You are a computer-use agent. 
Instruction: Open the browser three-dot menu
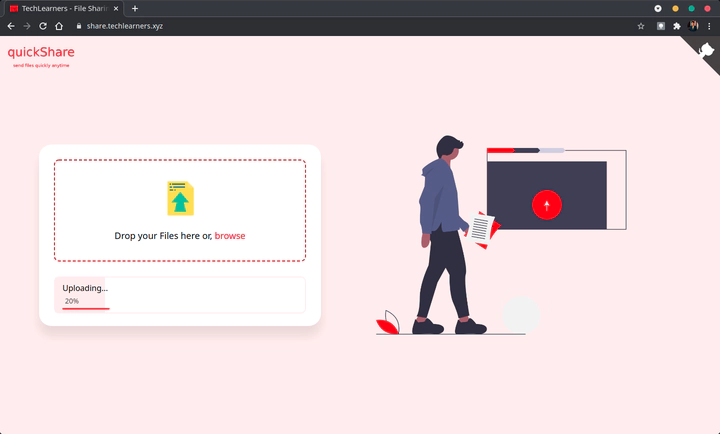point(709,26)
